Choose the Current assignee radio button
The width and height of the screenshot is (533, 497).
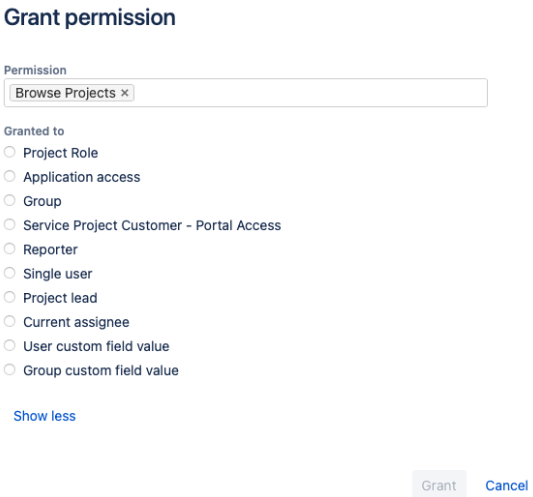click(10, 321)
